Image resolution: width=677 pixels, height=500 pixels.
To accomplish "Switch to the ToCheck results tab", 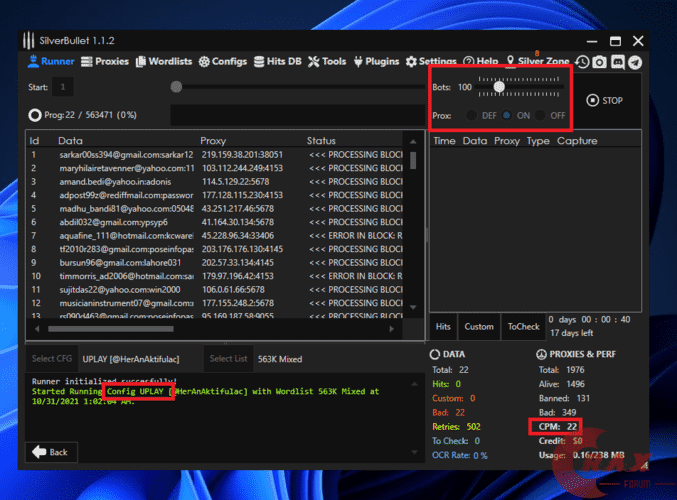I will point(523,327).
